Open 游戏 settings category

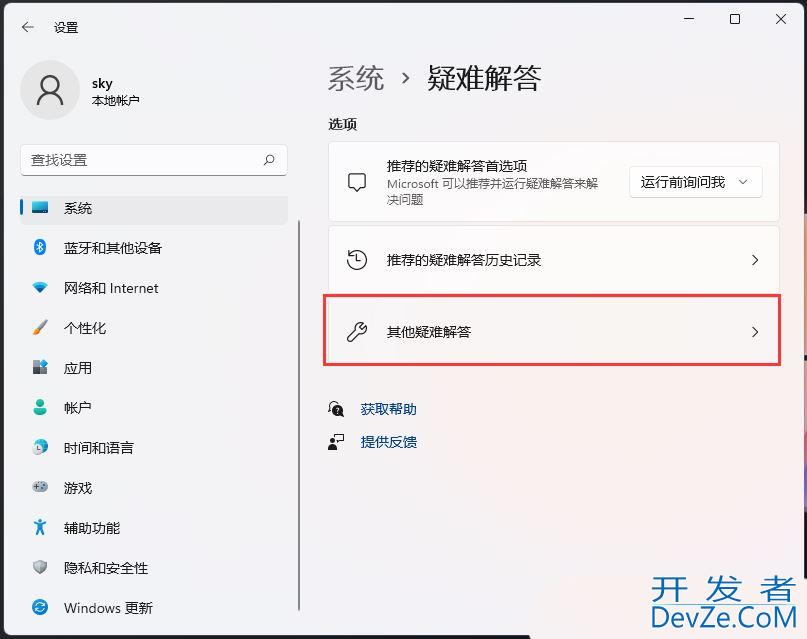pyautogui.click(x=153, y=487)
